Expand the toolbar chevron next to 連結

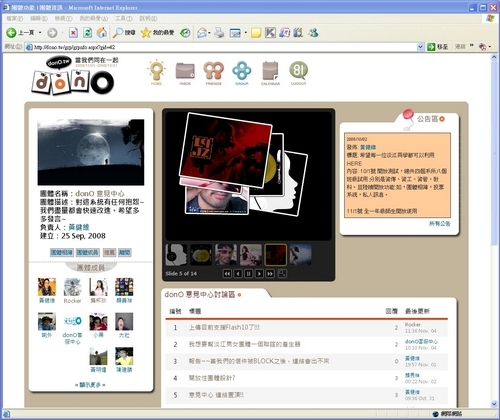click(472, 46)
